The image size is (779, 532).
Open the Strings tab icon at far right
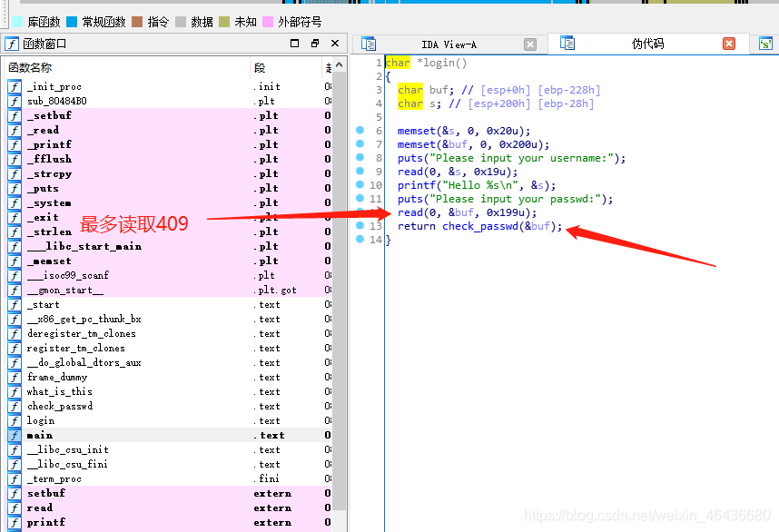click(x=765, y=44)
